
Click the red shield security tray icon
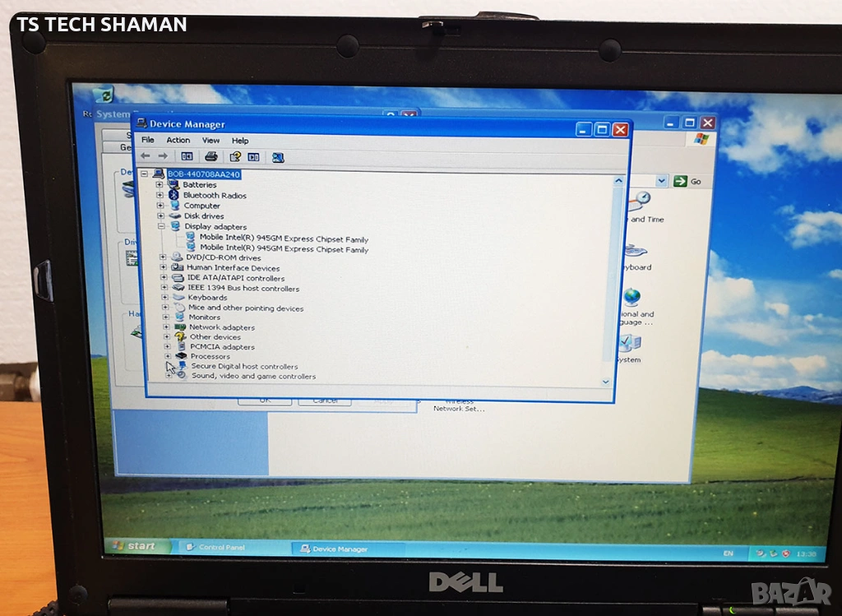[x=786, y=553]
